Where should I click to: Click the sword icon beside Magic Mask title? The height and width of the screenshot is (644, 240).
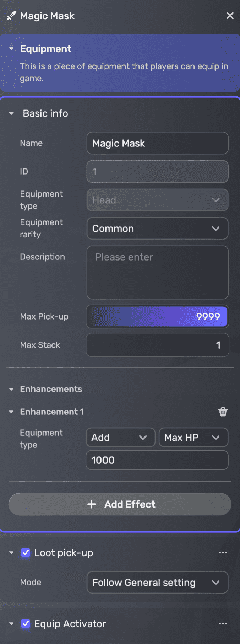[x=11, y=16]
